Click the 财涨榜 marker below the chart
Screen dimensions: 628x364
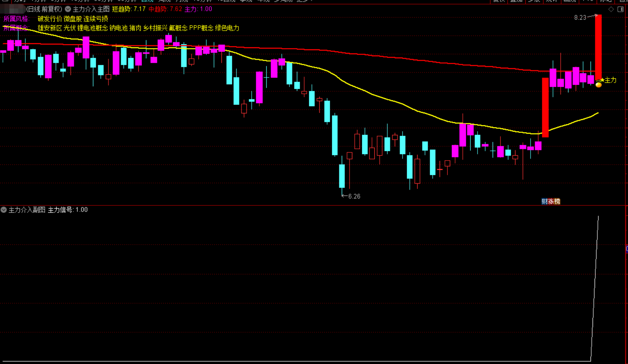click(551, 201)
